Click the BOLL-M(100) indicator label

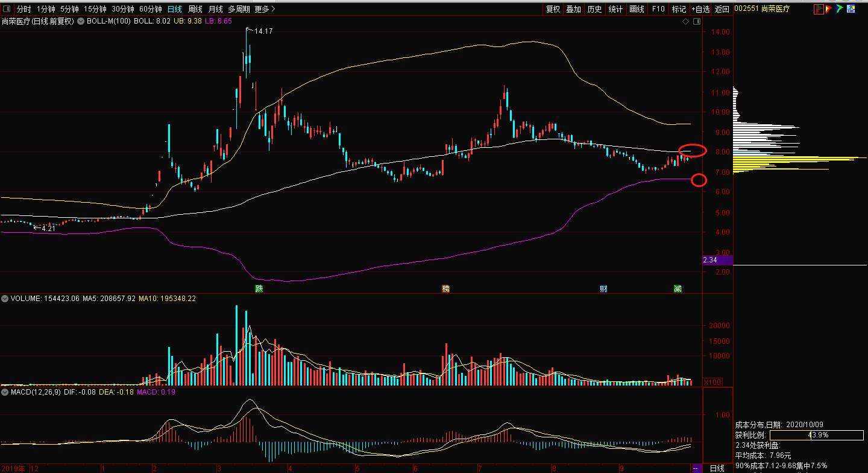click(x=108, y=21)
